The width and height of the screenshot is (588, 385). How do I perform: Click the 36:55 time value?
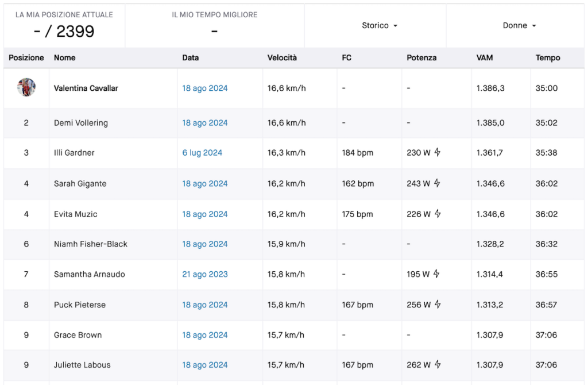(x=547, y=274)
